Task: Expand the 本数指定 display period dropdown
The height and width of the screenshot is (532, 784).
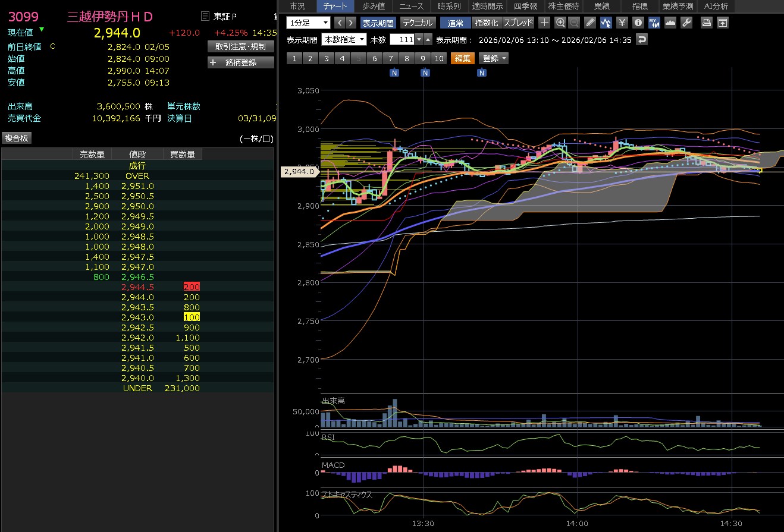Action: 344,40
